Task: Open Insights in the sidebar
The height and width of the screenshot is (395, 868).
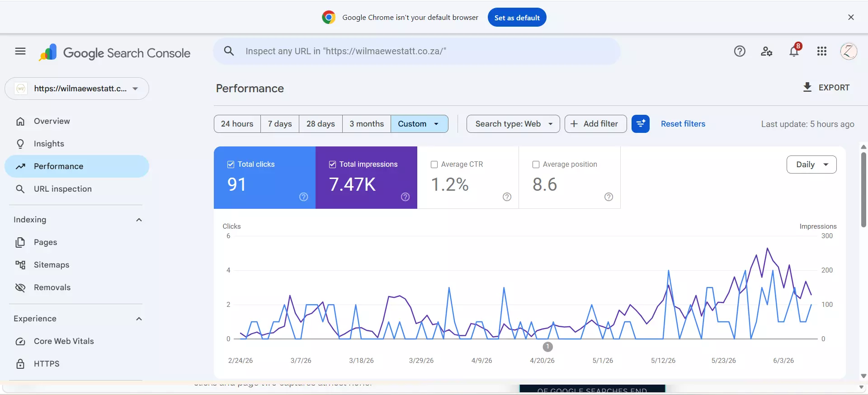Action: point(77,144)
